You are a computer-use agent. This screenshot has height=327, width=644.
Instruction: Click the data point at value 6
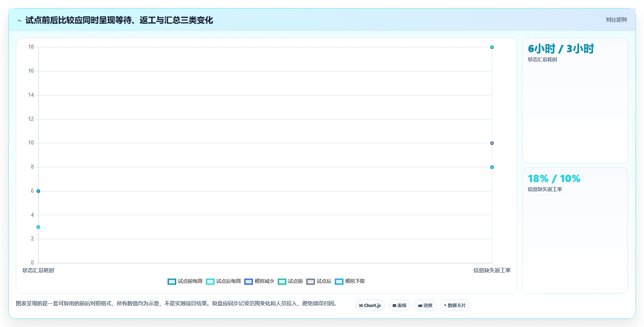38,191
